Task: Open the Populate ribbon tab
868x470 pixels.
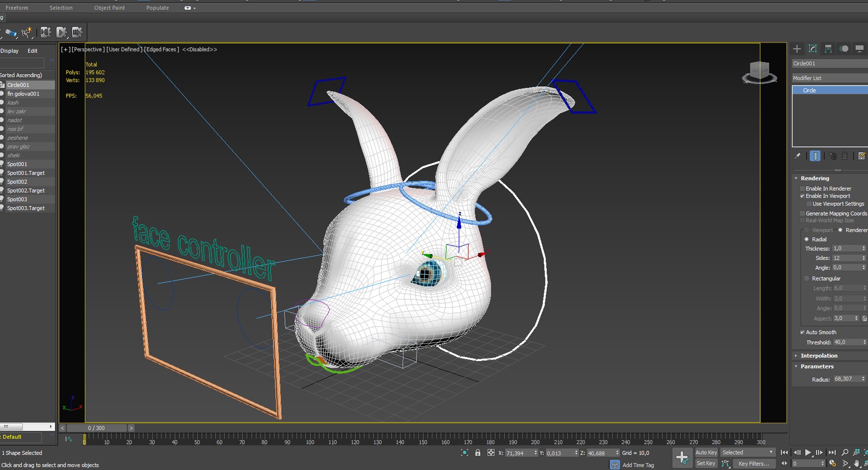Action: click(x=157, y=8)
